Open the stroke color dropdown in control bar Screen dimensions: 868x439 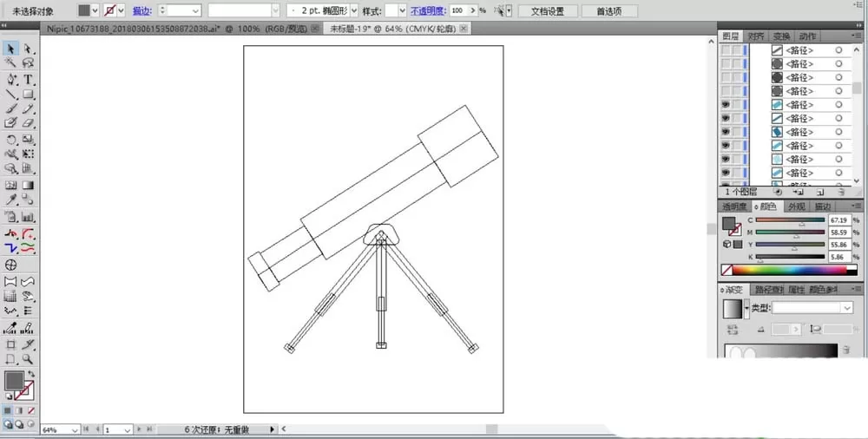pyautogui.click(x=121, y=10)
